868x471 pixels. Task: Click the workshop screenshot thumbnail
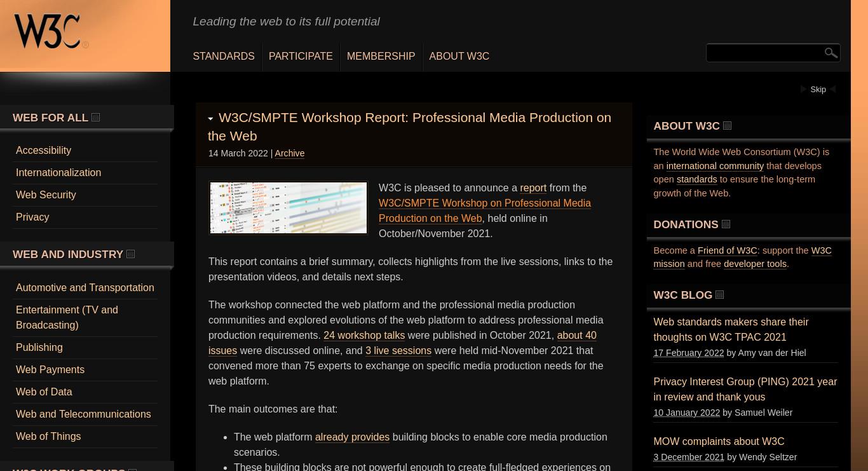pos(288,208)
